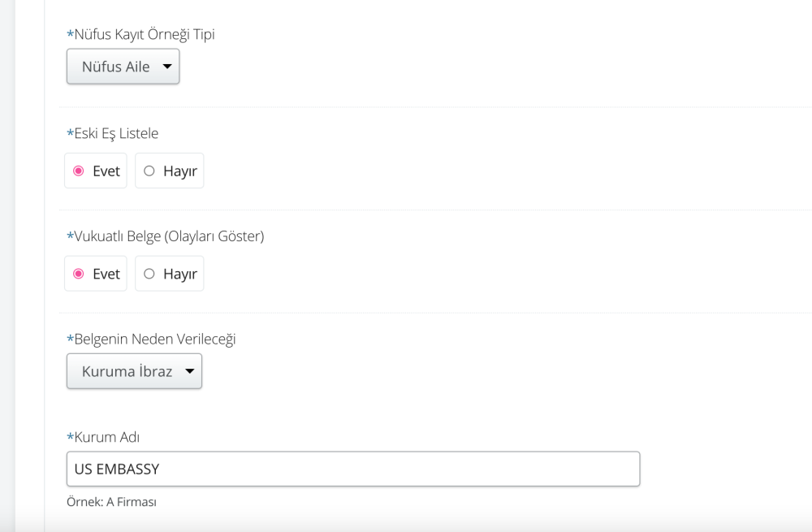Select Hayır under Eski Eş Listele
This screenshot has height=532, width=812.
tap(170, 171)
